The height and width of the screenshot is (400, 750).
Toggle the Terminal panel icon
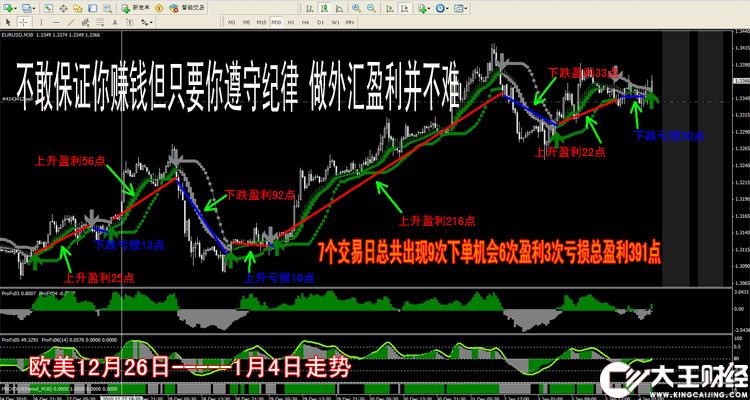(x=93, y=8)
